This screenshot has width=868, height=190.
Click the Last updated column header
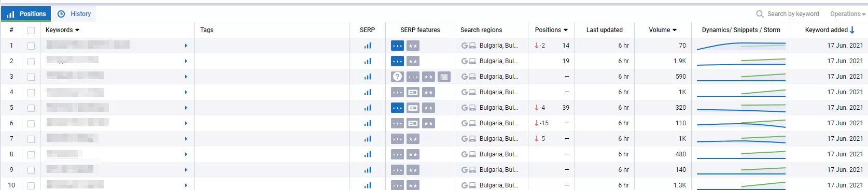[605, 30]
